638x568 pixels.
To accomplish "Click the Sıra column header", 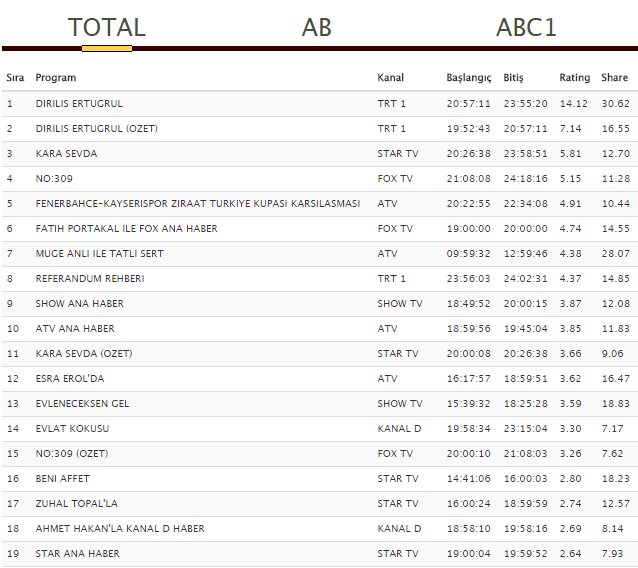I will tap(15, 77).
